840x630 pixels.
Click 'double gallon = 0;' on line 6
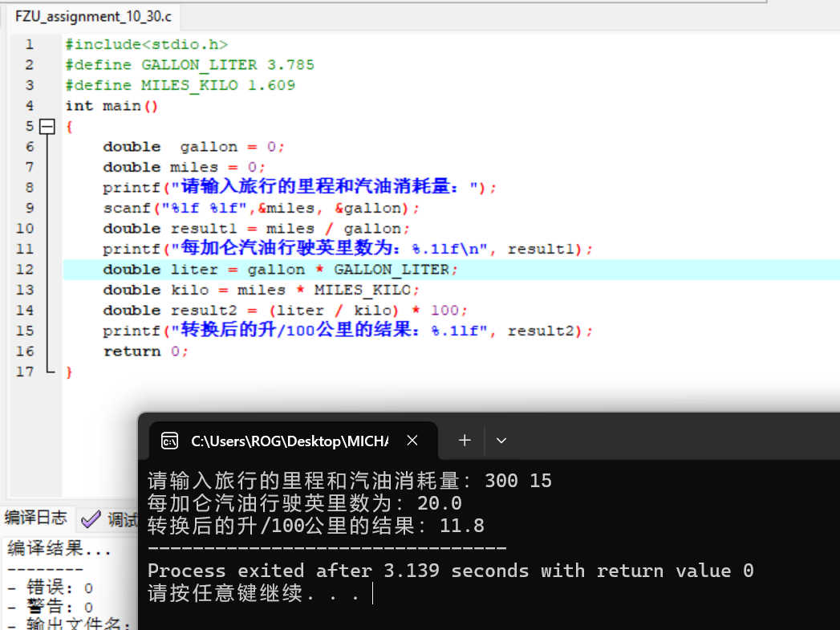point(193,147)
